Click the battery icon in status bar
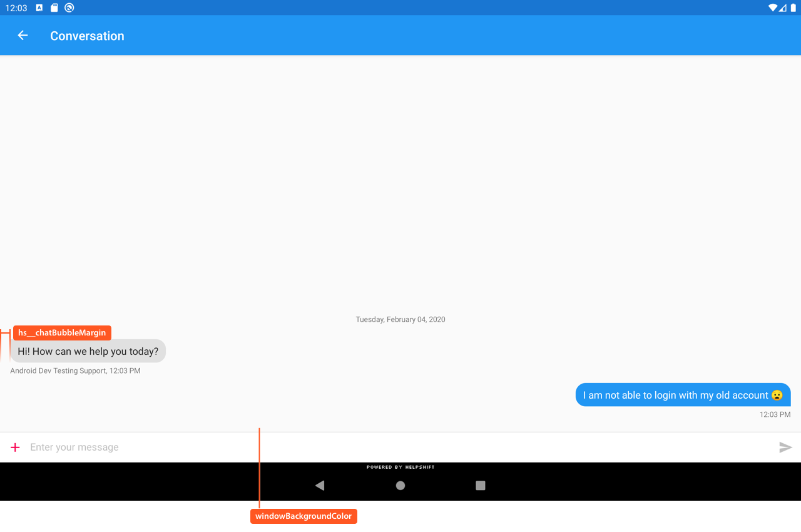Viewport: 801px width, 532px height. coord(793,8)
